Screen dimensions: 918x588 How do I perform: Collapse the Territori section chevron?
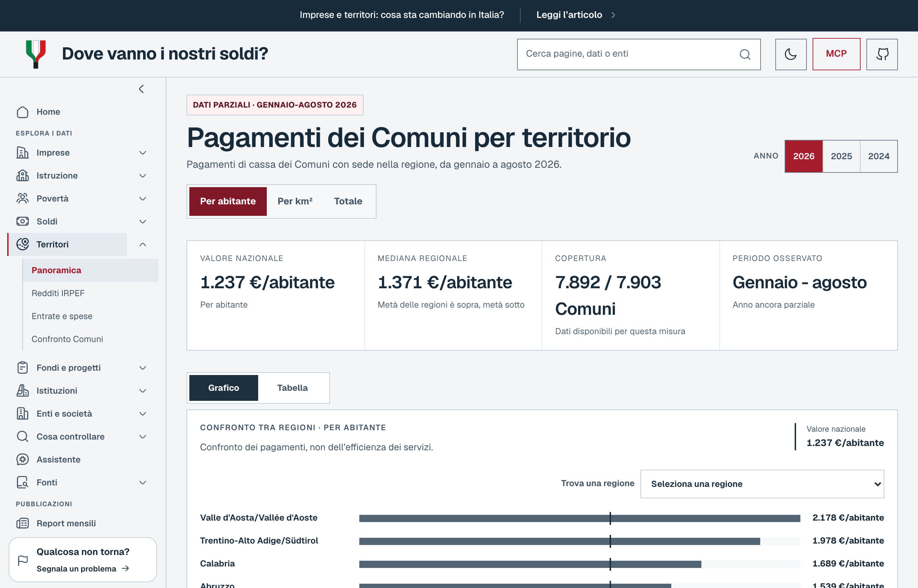[x=143, y=245]
